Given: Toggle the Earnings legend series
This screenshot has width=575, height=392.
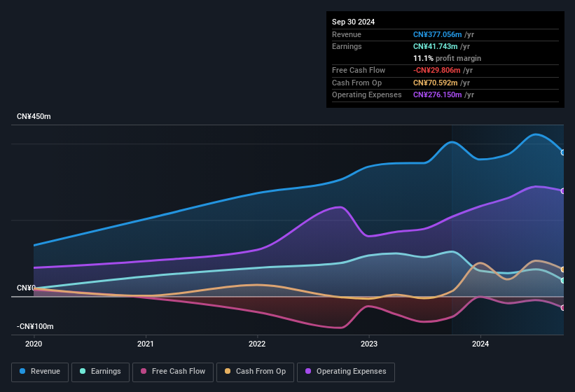Looking at the screenshot, I should coord(100,372).
